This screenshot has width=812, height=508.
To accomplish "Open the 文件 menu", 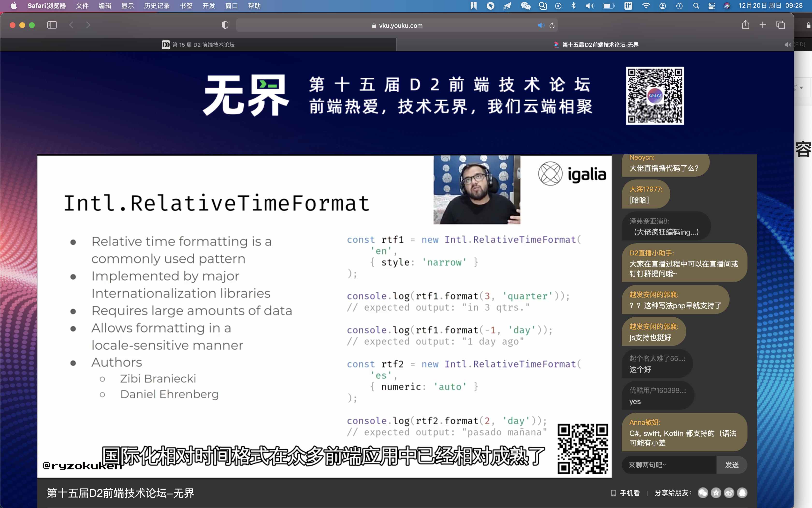I will click(82, 6).
